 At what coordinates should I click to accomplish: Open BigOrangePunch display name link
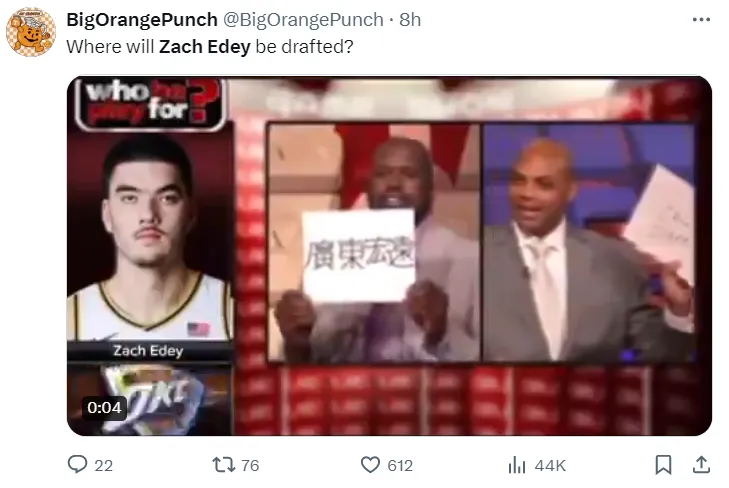click(x=142, y=20)
